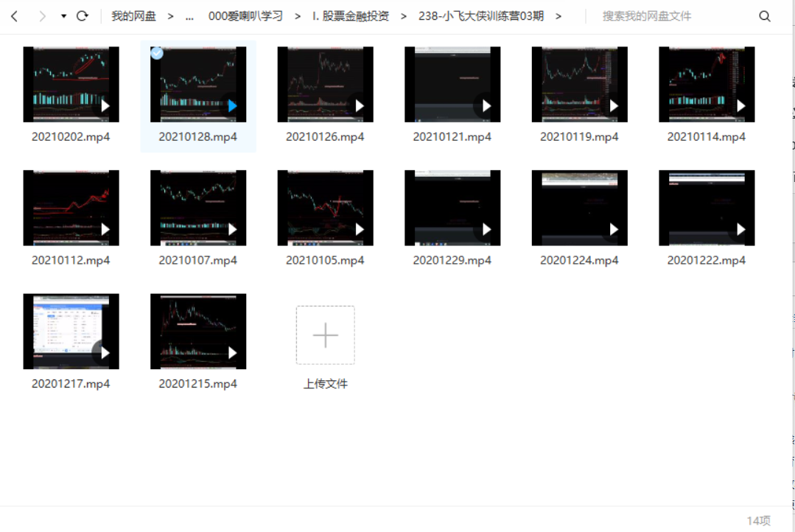
Task: Expand chevron after 000爱喇叭学习 breadcrumb
Action: tap(298, 16)
